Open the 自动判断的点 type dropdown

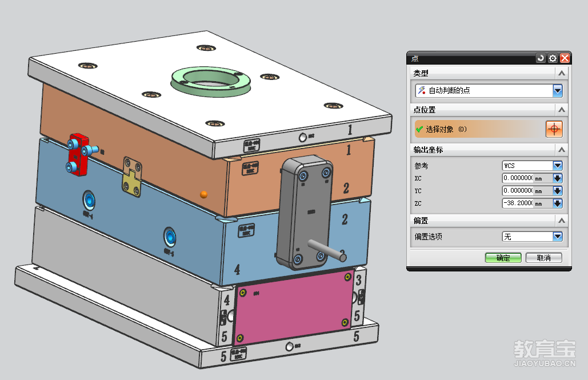tap(558, 90)
